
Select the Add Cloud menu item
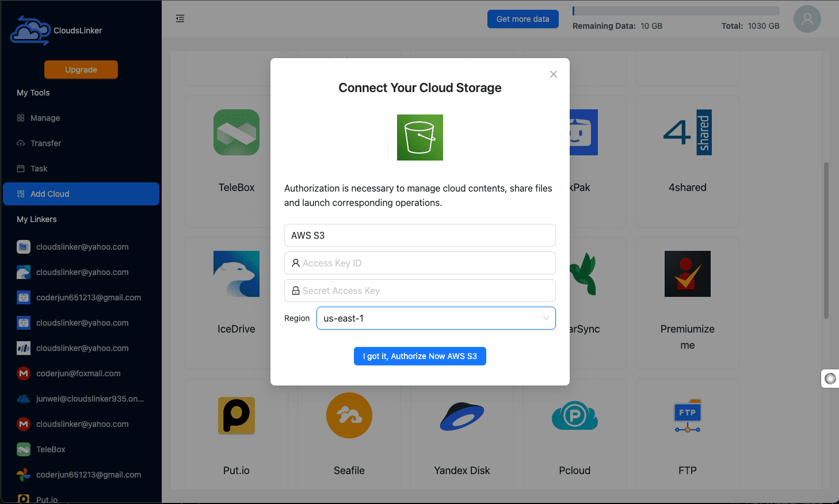tap(81, 194)
